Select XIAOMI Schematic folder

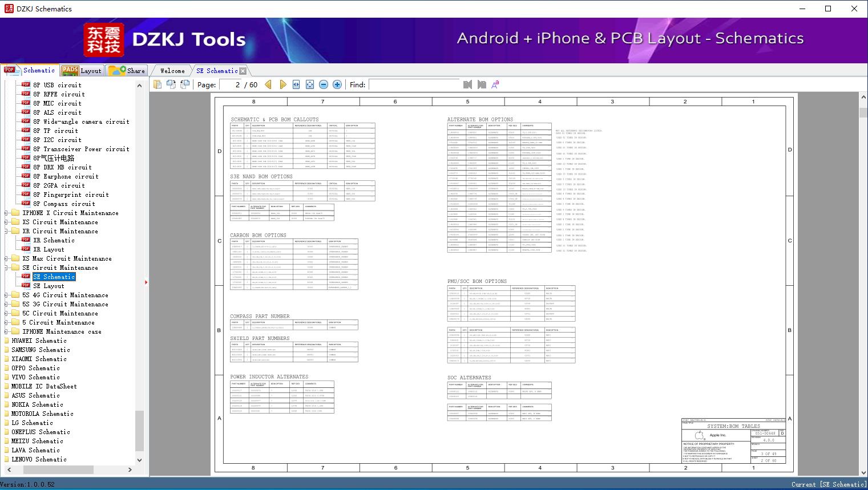point(39,359)
